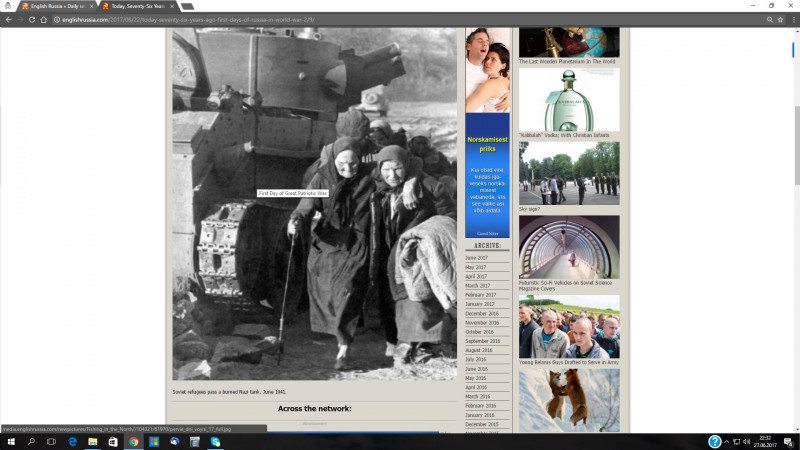The height and width of the screenshot is (450, 800).
Task: Click the browser back arrow
Action: (8, 19)
